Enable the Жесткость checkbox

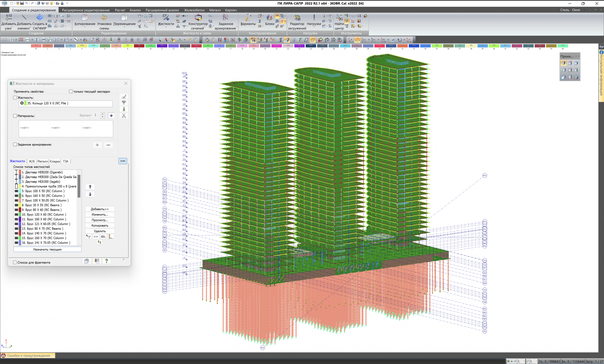pyautogui.click(x=15, y=98)
